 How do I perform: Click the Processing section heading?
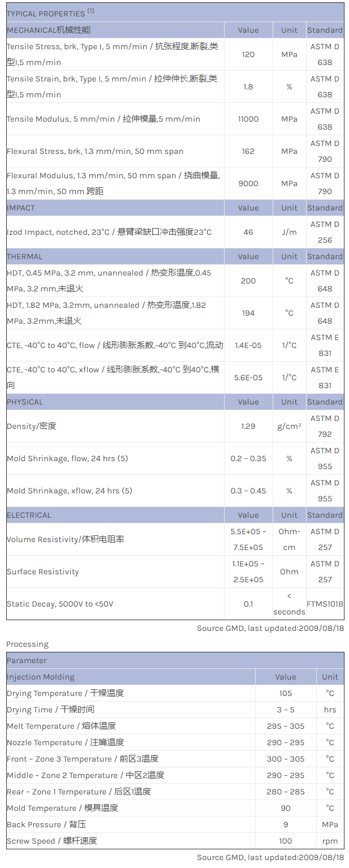(x=27, y=644)
